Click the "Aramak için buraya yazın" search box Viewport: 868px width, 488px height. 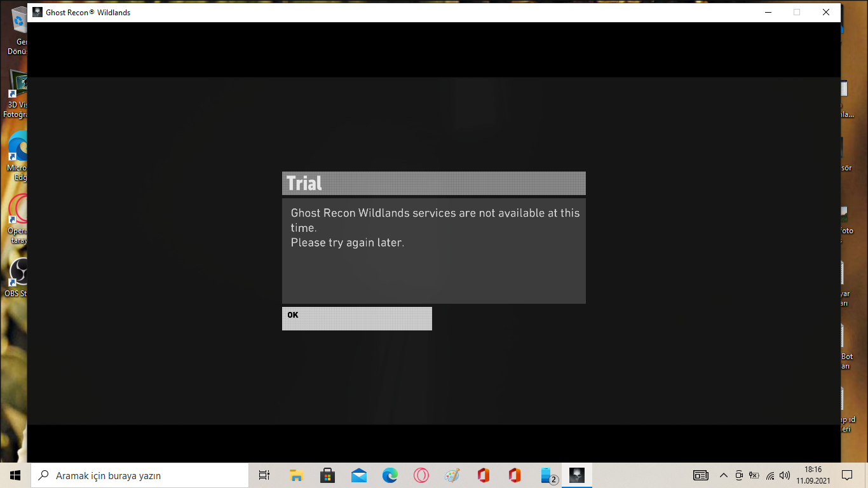[x=139, y=475]
